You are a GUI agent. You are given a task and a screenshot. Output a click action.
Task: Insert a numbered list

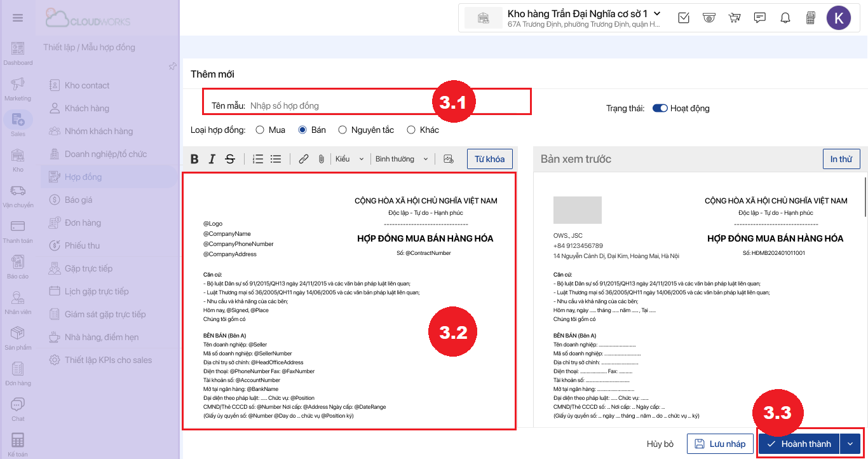pyautogui.click(x=258, y=159)
